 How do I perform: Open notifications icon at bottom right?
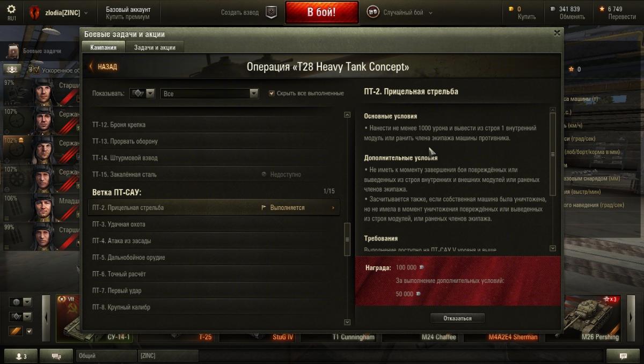tap(623, 355)
